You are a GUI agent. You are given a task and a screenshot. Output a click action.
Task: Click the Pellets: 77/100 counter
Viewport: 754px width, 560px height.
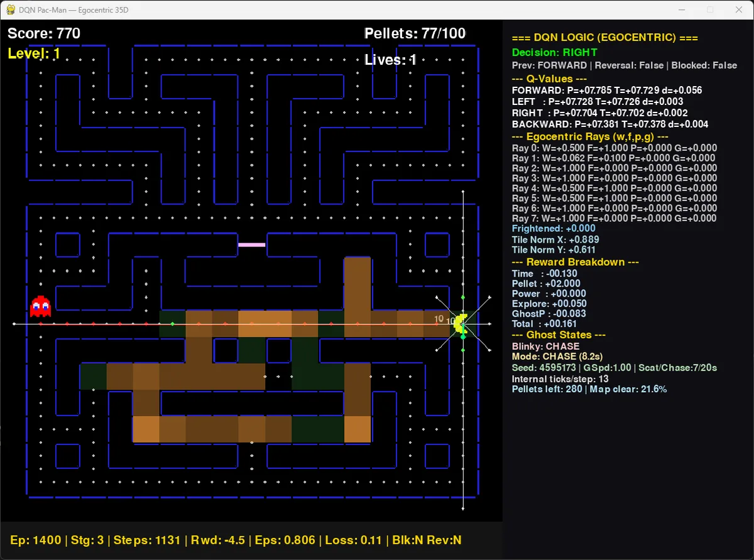tap(415, 33)
